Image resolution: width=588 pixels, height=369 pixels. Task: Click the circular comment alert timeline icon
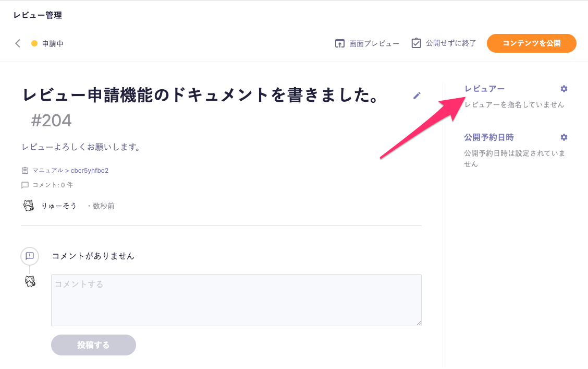click(30, 256)
